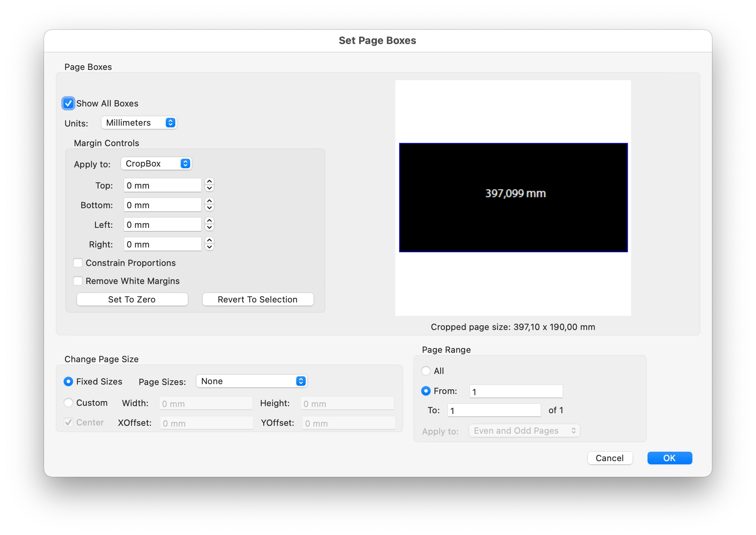Enable Constrain Proportions checkbox
This screenshot has width=756, height=535.
pos(78,263)
